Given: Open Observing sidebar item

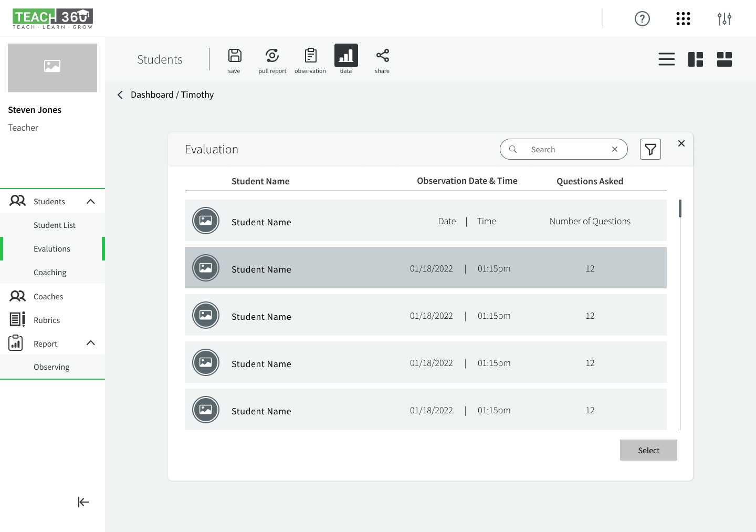Looking at the screenshot, I should point(52,367).
